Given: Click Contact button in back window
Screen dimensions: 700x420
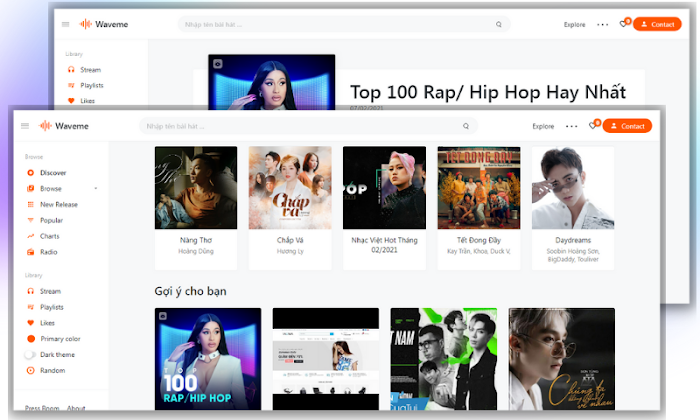Looking at the screenshot, I should 657,25.
